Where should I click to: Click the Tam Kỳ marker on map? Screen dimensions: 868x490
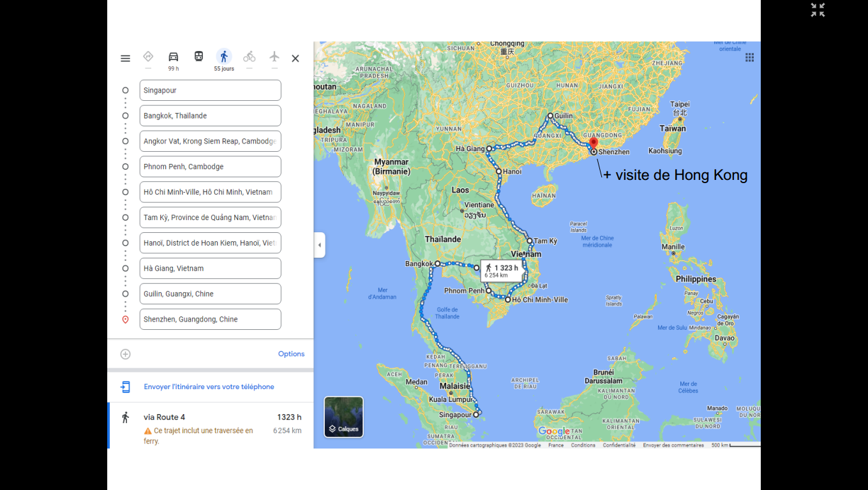530,241
